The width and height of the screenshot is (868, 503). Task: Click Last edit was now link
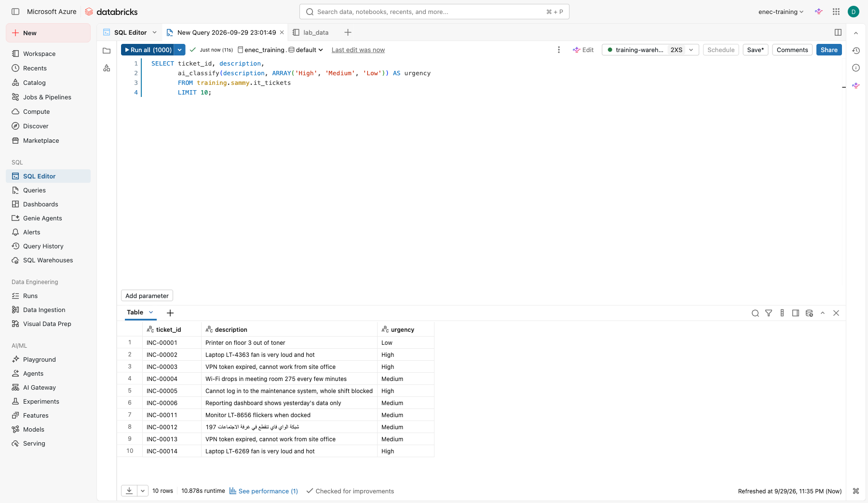[358, 50]
